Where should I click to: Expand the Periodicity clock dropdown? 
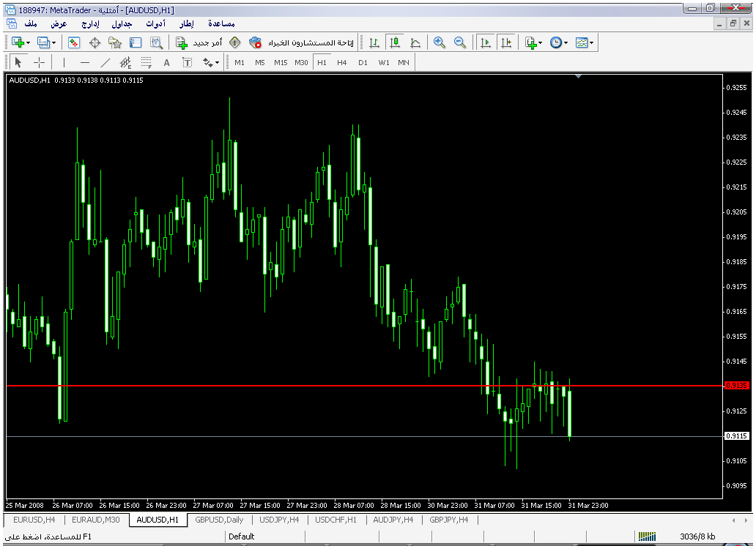point(566,43)
